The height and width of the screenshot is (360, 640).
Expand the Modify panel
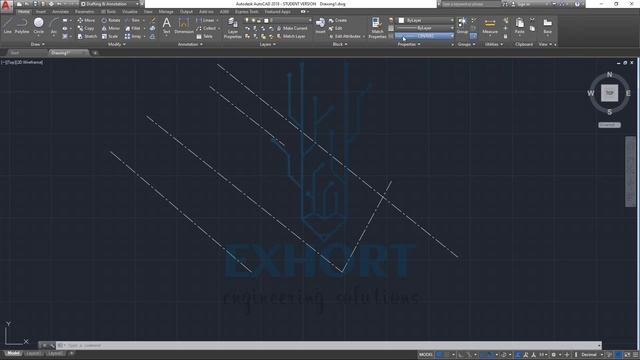pos(117,44)
